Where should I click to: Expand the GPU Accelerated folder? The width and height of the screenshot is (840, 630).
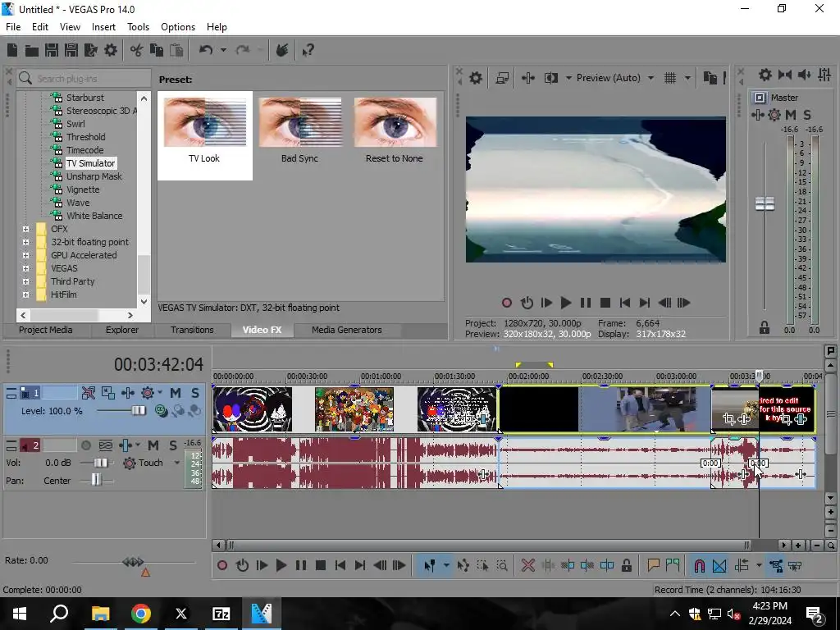coord(25,255)
